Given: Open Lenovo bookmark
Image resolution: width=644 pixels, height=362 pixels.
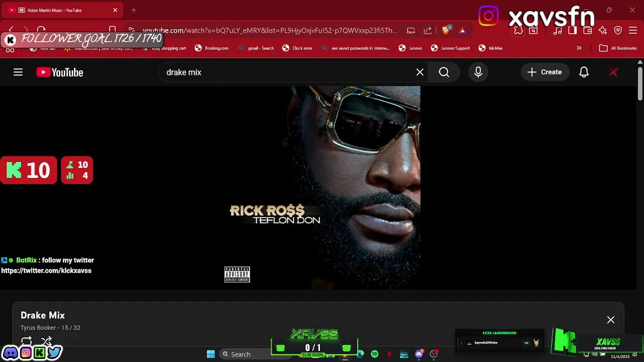Looking at the screenshot, I should point(411,48).
